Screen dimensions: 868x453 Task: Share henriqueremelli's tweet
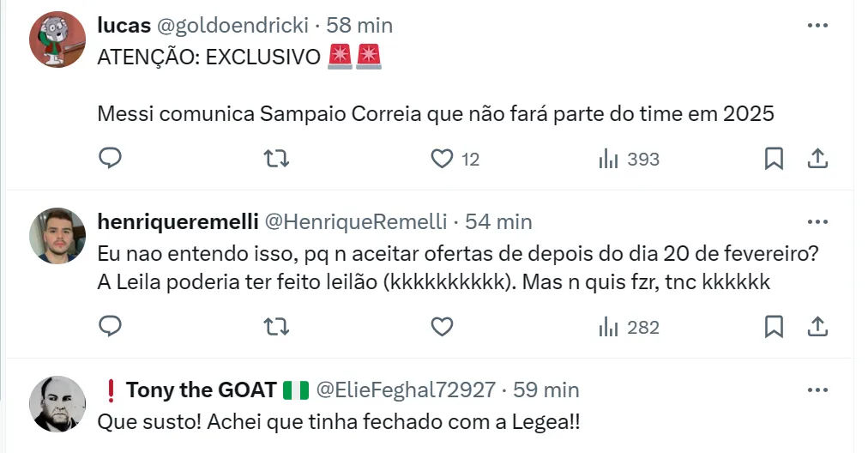tap(817, 327)
